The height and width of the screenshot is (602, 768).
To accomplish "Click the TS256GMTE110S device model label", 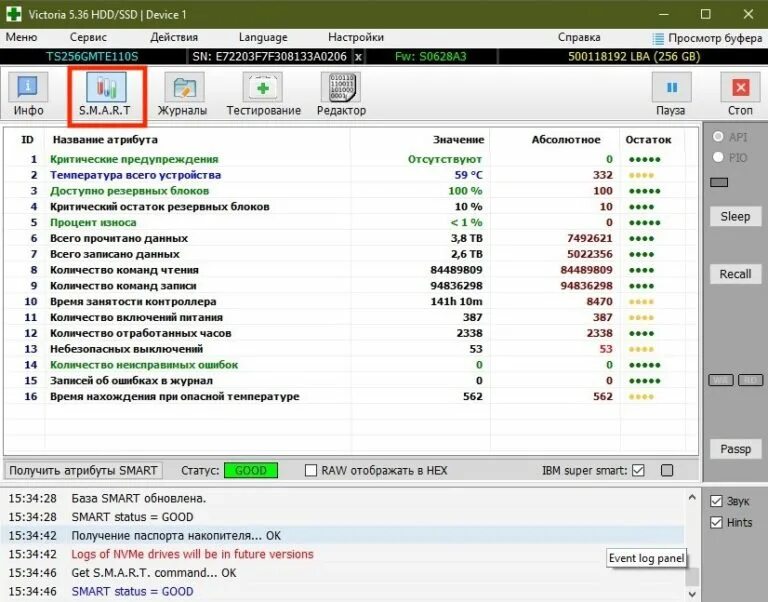I will click(92, 57).
